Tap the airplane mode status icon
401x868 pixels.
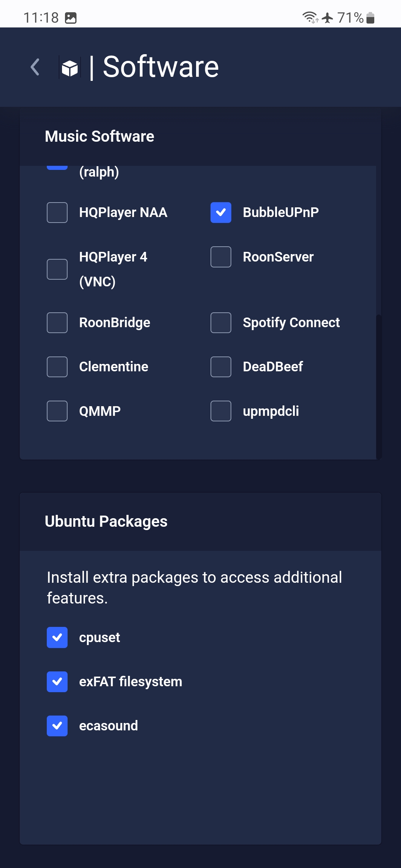pyautogui.click(x=327, y=17)
